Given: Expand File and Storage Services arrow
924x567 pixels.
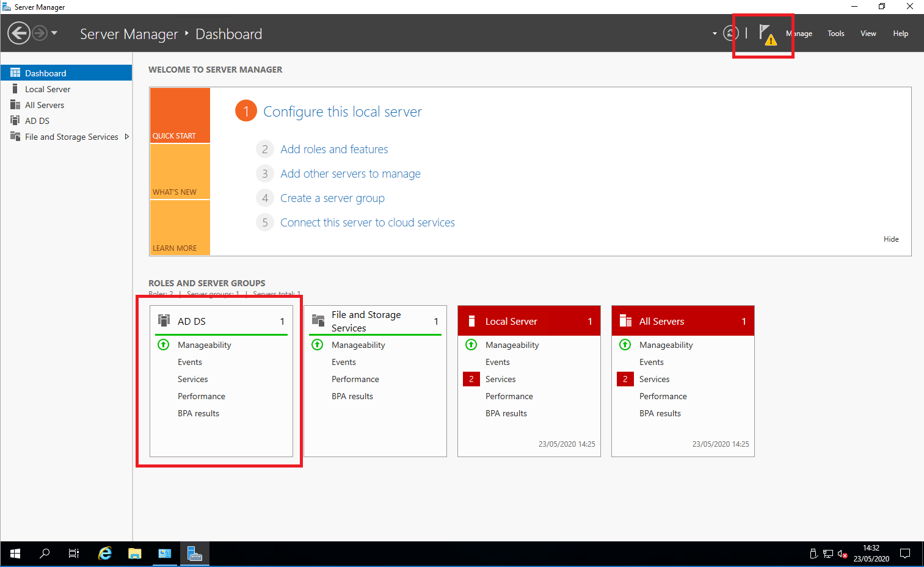Looking at the screenshot, I should 127,137.
